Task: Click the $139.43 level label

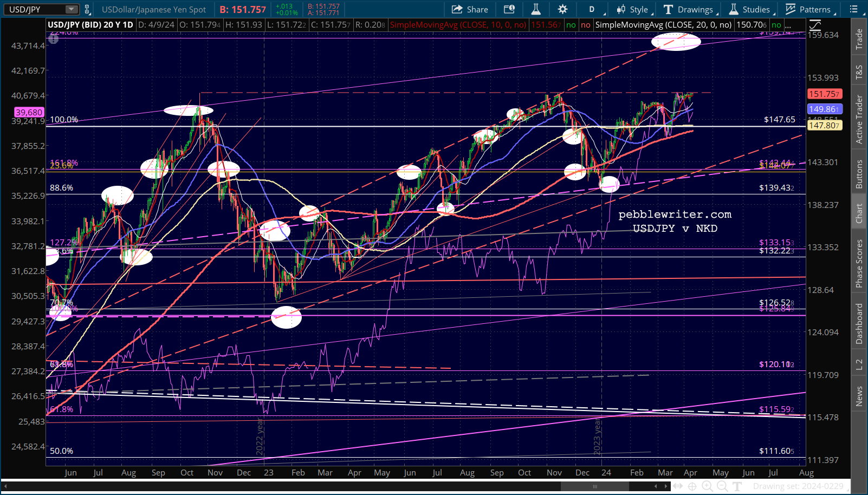Action: pyautogui.click(x=777, y=188)
